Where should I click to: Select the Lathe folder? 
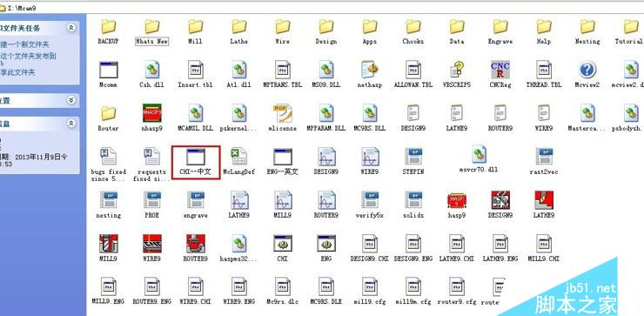coord(239,27)
